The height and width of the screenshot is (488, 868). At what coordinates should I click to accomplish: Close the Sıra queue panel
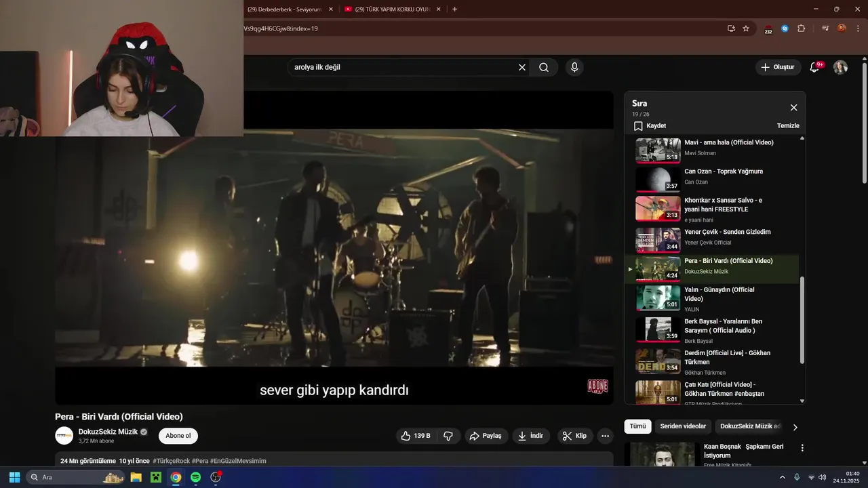pyautogui.click(x=793, y=108)
